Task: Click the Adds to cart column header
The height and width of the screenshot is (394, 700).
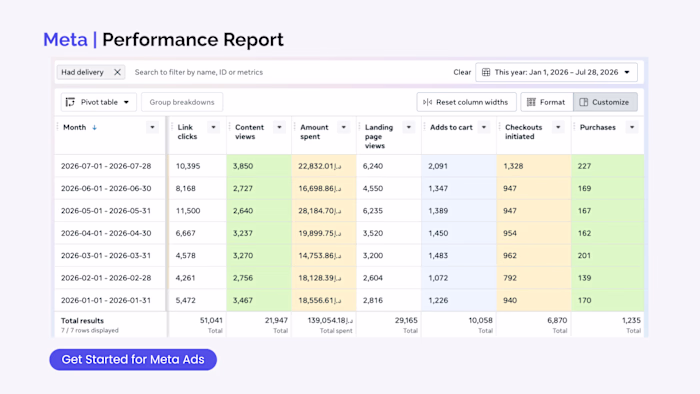Action: click(451, 128)
